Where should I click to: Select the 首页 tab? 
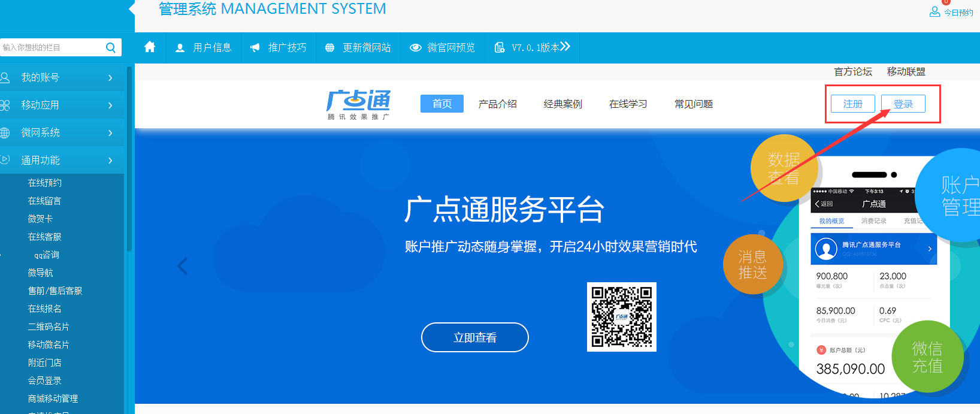(442, 104)
